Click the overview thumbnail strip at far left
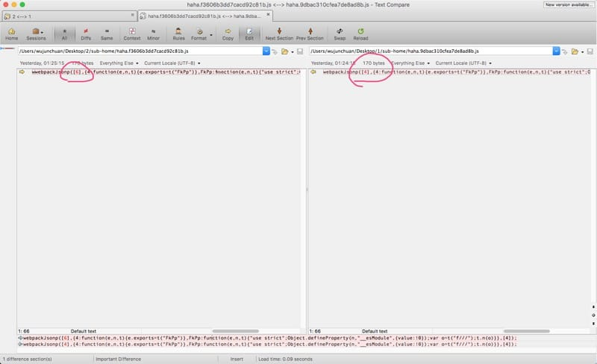 click(x=7, y=48)
